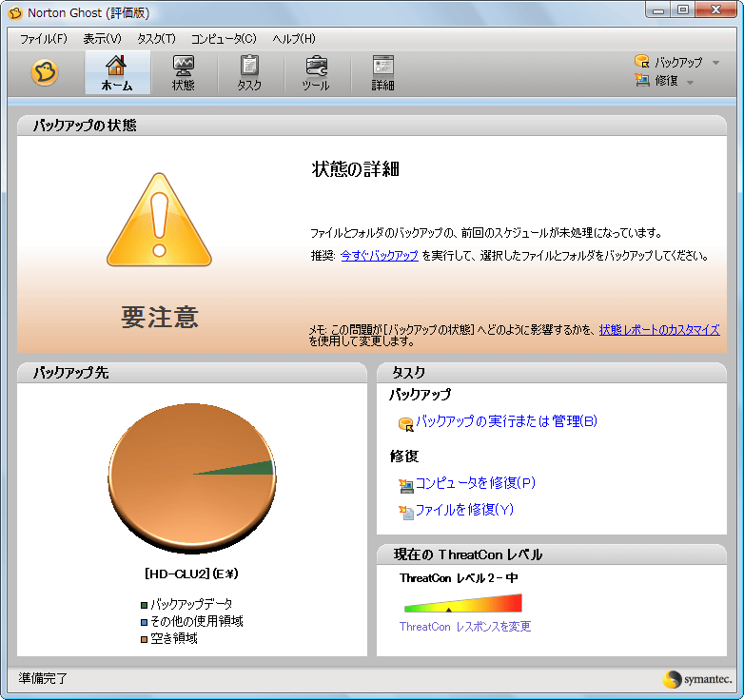The height and width of the screenshot is (700, 744).
Task: Open 状態レポートのカスタマイズ link
Action: [659, 330]
